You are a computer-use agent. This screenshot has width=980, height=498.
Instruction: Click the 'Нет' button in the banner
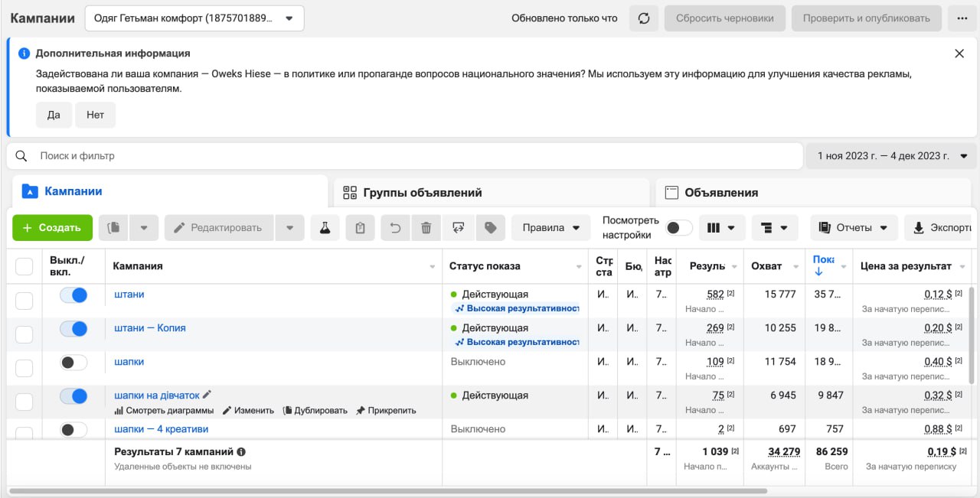click(95, 115)
